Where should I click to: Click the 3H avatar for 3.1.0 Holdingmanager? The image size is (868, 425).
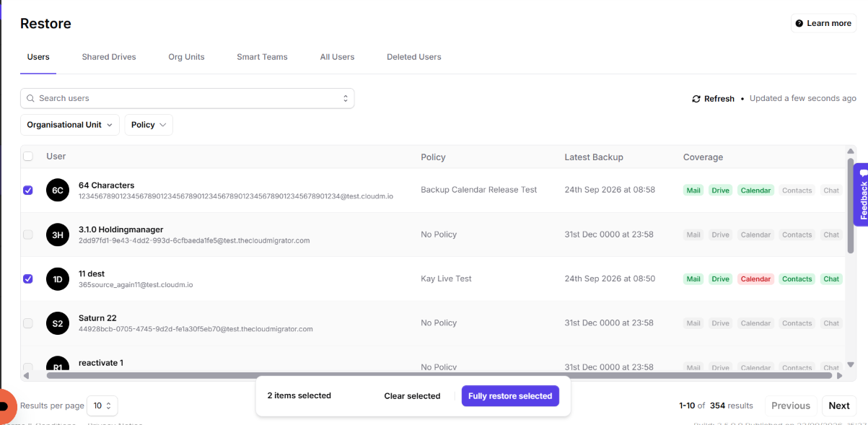point(58,235)
